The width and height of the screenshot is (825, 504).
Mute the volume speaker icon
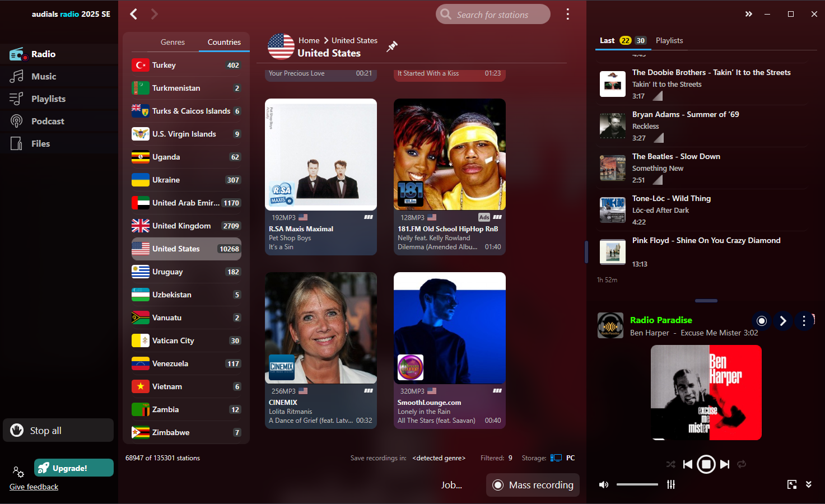[x=604, y=484]
